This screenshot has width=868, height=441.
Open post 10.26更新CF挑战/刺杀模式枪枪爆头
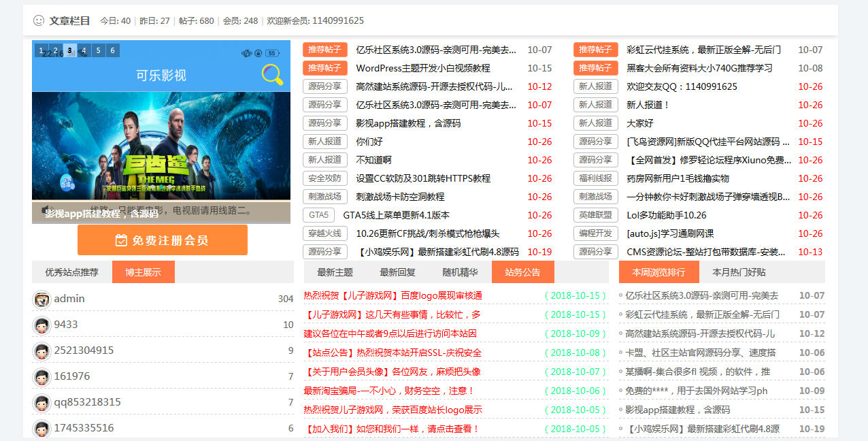[427, 233]
